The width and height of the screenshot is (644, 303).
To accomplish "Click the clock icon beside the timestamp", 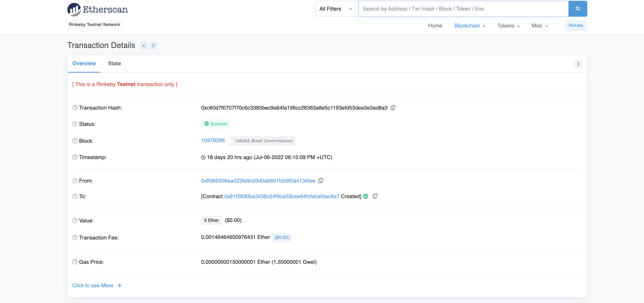I will pyautogui.click(x=203, y=157).
